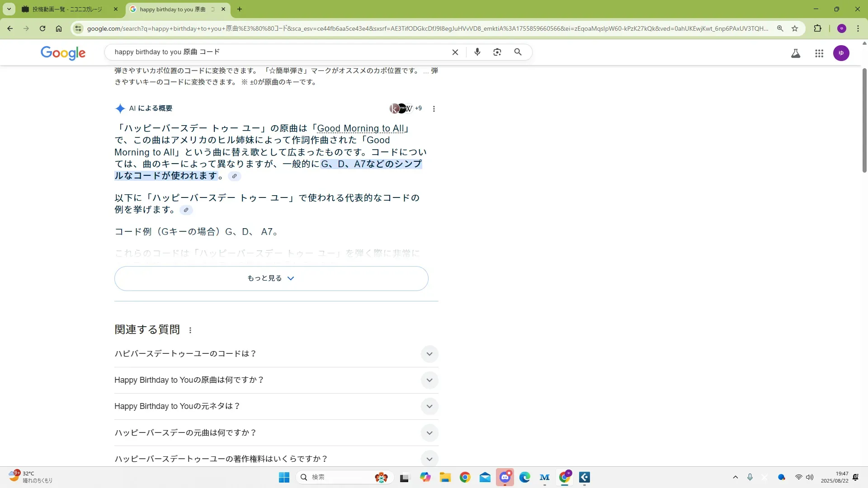868x488 pixels.
Task: Click the Good Morning to All link
Action: [x=360, y=128]
